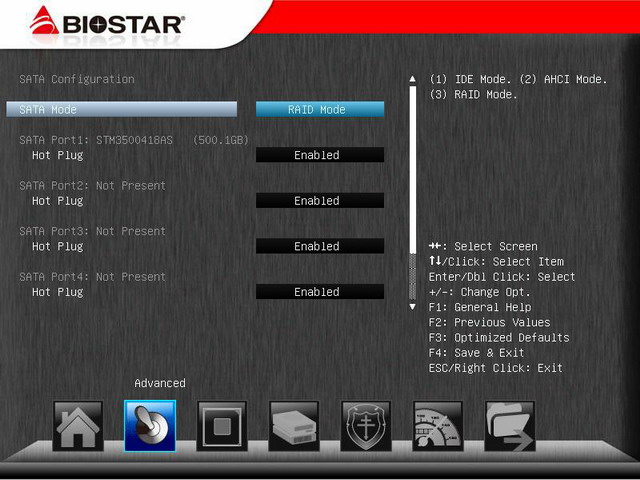This screenshot has height=480, width=640.
Task: Click the (3) RAID Mode. help text
Action: pyautogui.click(x=473, y=95)
